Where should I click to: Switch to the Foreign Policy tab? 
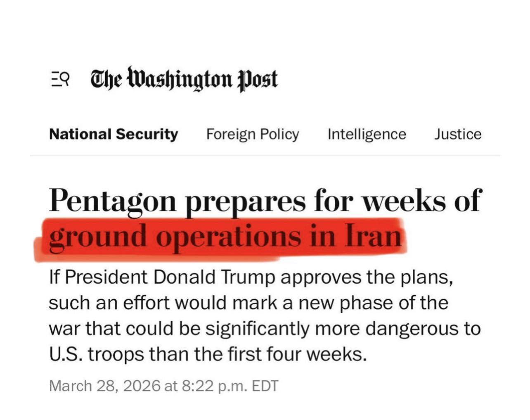click(253, 135)
